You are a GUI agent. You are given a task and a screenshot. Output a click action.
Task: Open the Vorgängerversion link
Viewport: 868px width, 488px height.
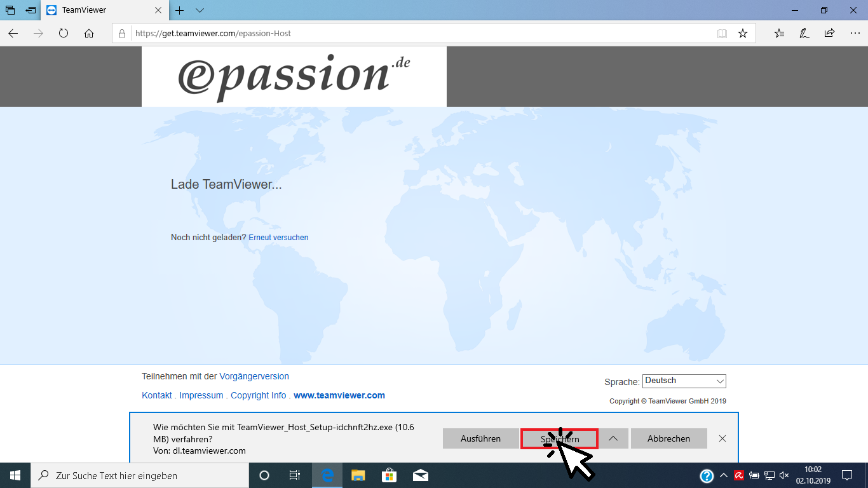(254, 376)
